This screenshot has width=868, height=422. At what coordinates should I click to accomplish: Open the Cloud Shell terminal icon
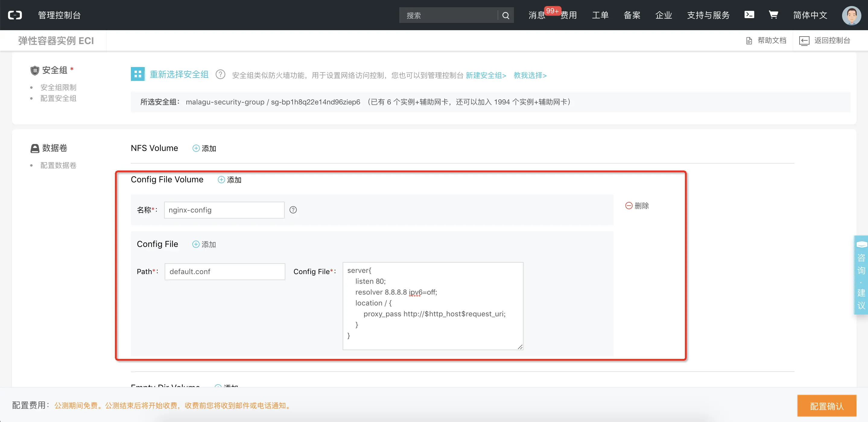point(749,15)
